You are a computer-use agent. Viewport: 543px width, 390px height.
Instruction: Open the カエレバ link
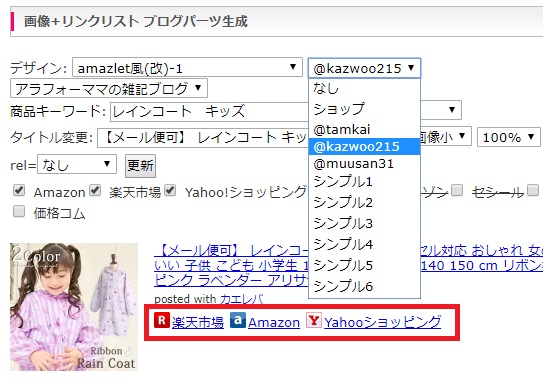pos(242,299)
